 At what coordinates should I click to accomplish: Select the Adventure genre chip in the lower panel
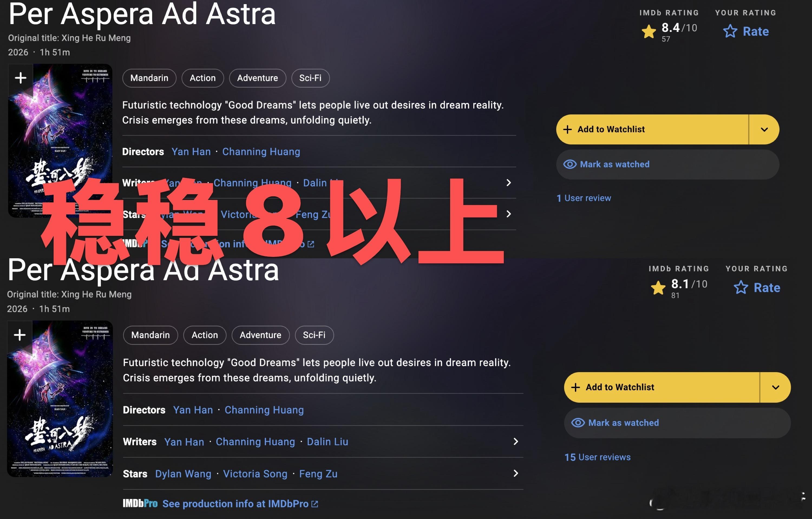click(260, 335)
